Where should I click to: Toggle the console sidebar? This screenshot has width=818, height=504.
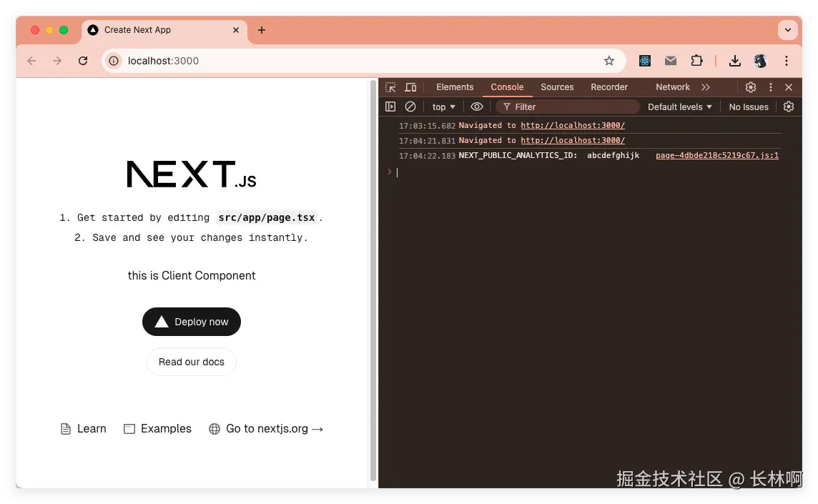click(x=390, y=107)
